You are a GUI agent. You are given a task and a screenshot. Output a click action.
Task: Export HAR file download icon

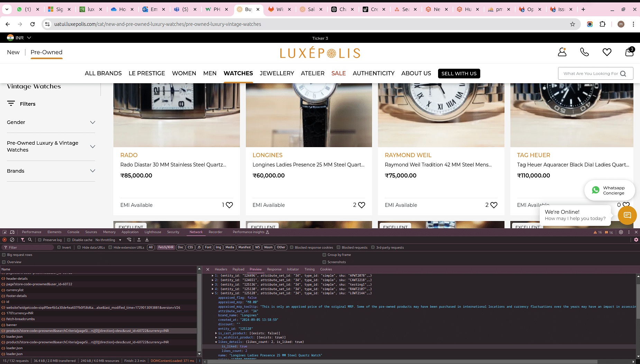(x=147, y=240)
